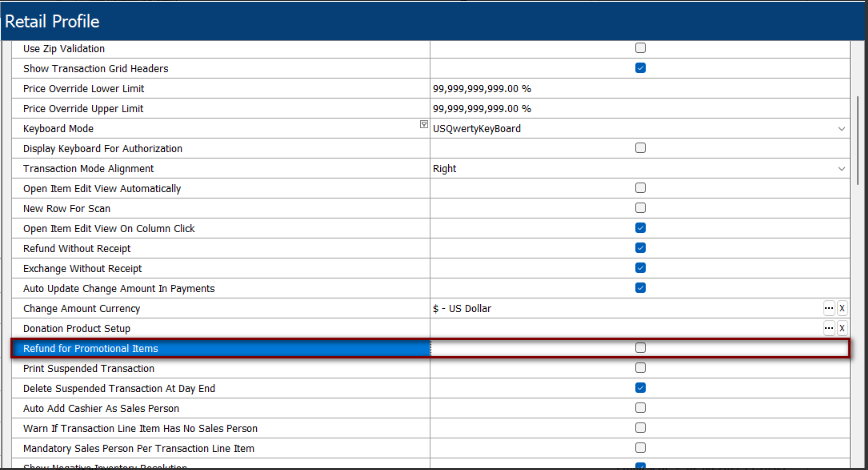Image resolution: width=868 pixels, height=470 pixels.
Task: Check the Use Zip Validation box
Action: click(640, 48)
